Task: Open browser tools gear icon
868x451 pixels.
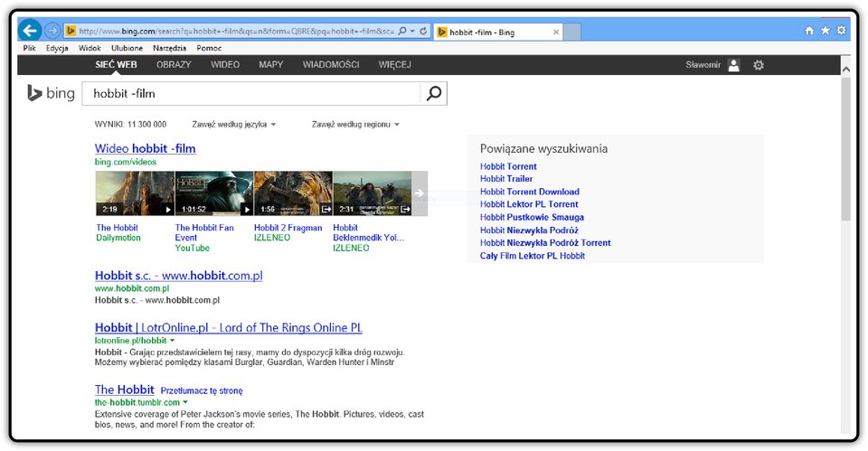Action: point(842,31)
